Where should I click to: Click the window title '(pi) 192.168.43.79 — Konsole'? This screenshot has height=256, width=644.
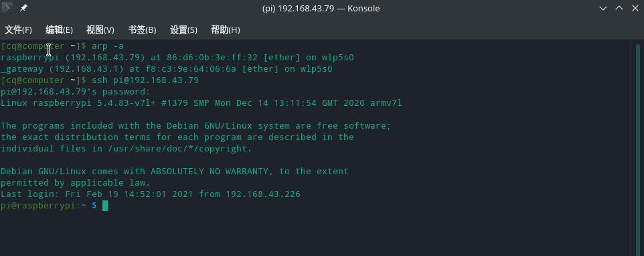pos(321,8)
